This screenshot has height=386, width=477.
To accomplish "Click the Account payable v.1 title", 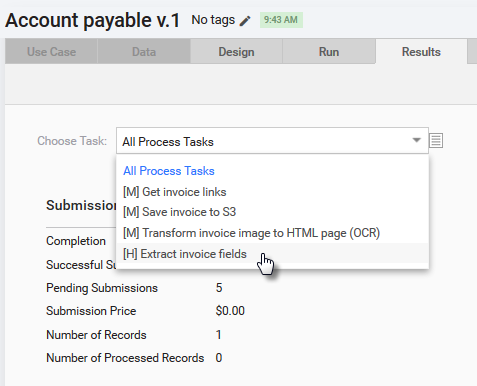I will tap(92, 20).
